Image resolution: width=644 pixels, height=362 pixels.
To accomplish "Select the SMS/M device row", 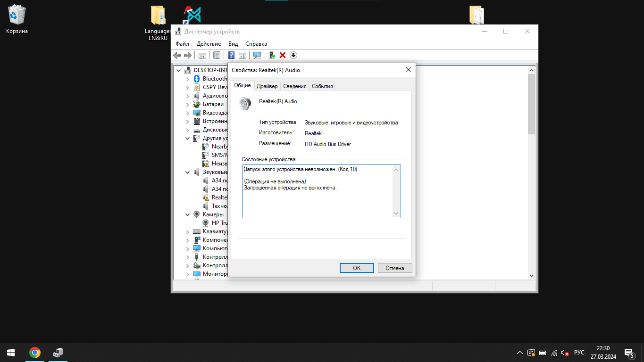I will [215, 155].
